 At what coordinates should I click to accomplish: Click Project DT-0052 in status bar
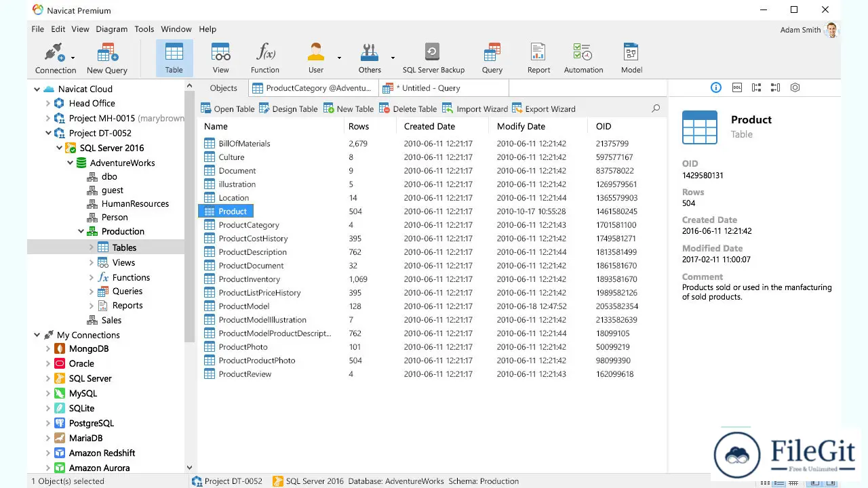[x=227, y=481]
